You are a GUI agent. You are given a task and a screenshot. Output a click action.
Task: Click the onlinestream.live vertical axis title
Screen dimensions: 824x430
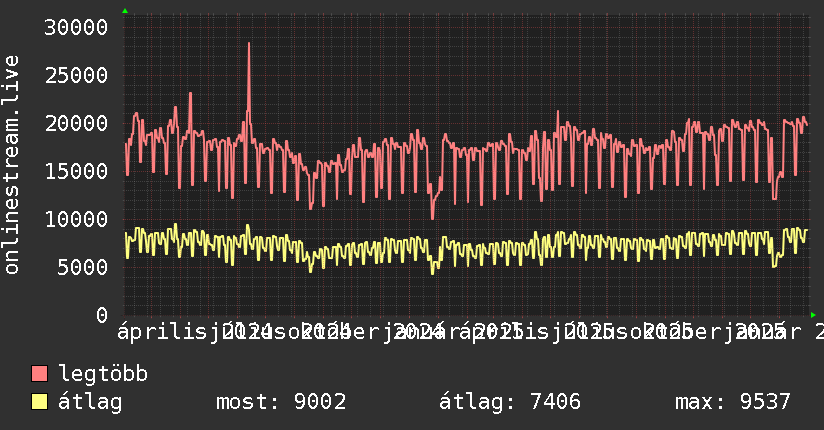tap(11, 165)
